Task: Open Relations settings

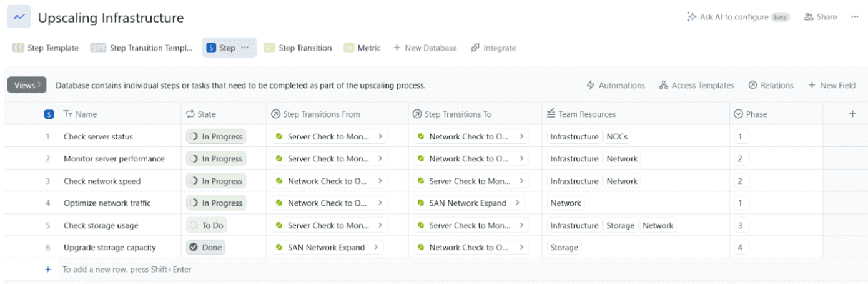Action: pos(771,85)
